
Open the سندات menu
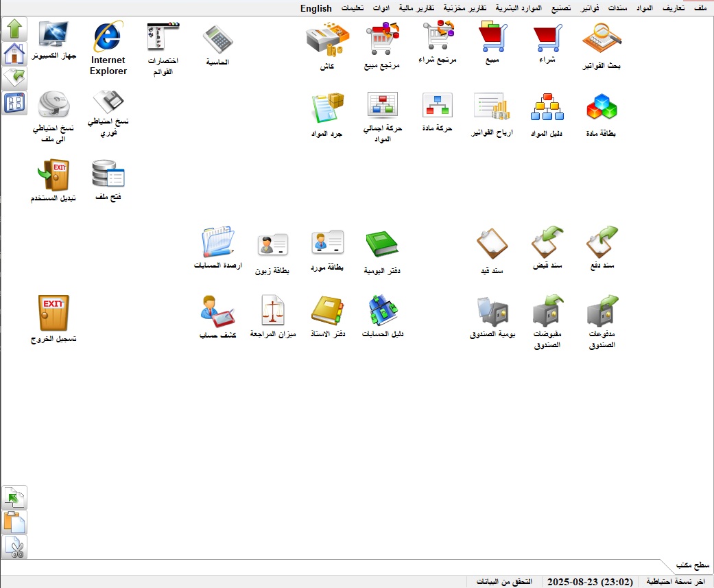(x=617, y=8)
